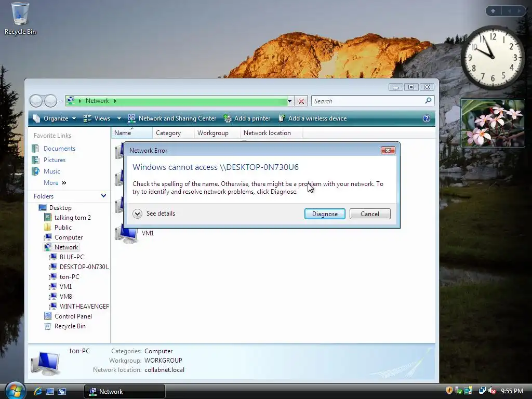Launch Internet Explorer from quick launch
The height and width of the screenshot is (399, 532).
37,391
